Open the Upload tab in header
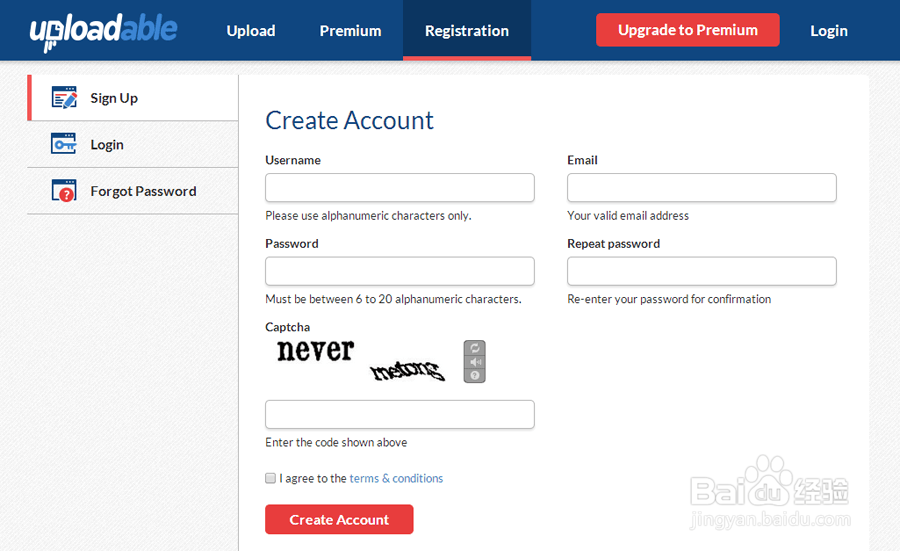The image size is (900, 551). click(x=251, y=31)
